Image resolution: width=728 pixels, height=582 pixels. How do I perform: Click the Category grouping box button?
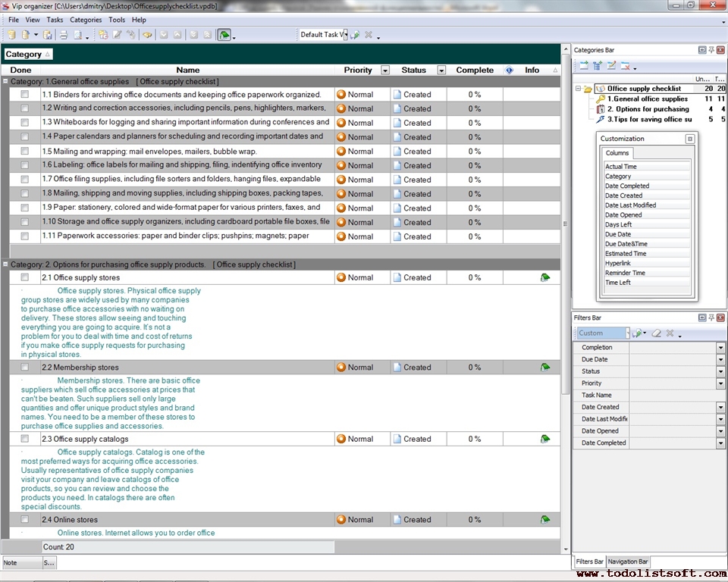click(28, 55)
